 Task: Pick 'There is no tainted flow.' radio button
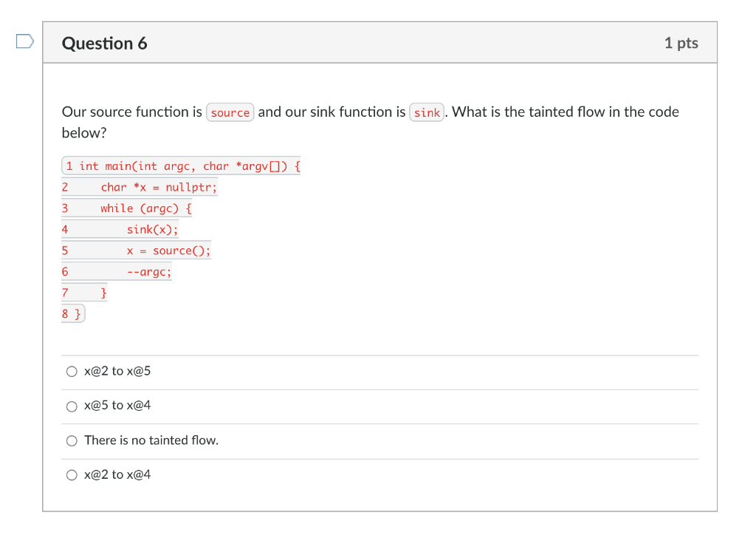point(72,441)
